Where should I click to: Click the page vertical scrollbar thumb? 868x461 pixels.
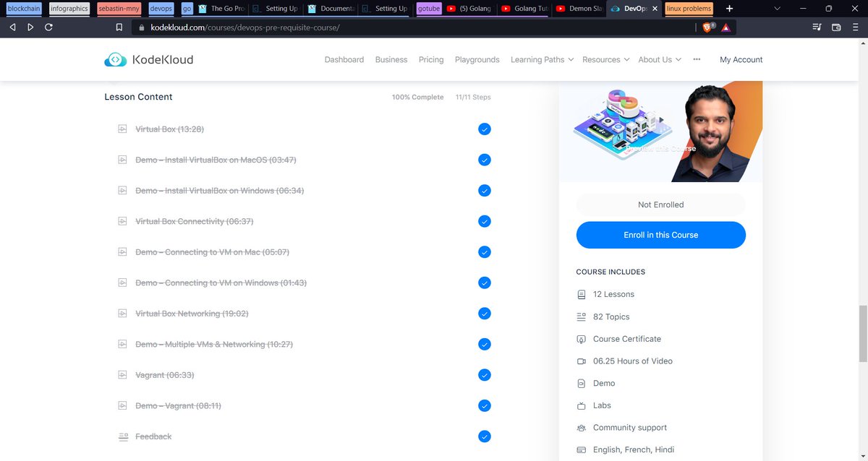point(862,334)
